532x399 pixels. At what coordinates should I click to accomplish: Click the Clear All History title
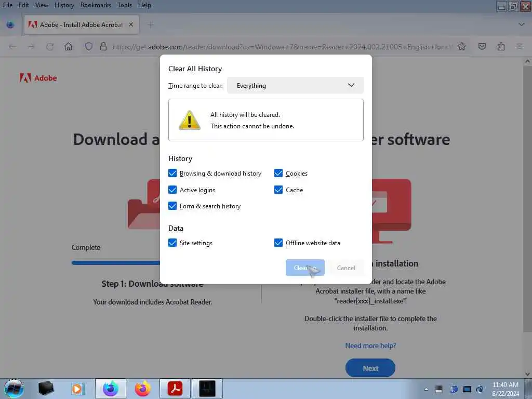(195, 69)
